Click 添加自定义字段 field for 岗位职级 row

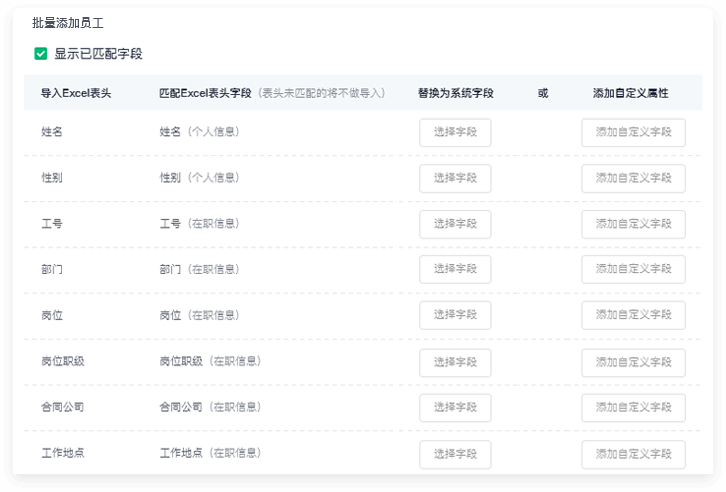(x=633, y=362)
